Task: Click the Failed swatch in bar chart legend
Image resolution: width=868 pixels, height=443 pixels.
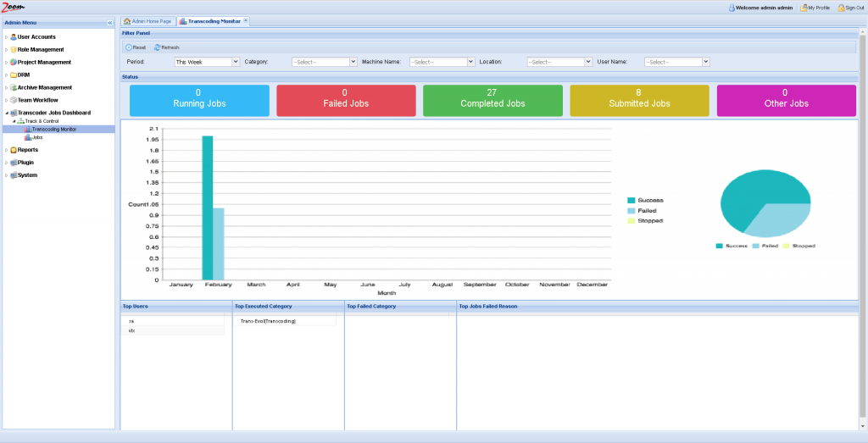Action: (x=631, y=211)
